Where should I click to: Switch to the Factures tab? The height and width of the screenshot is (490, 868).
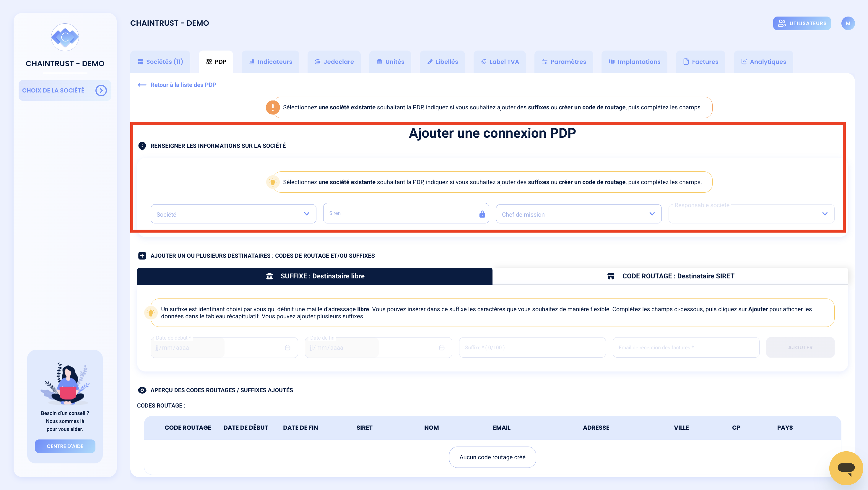pyautogui.click(x=700, y=62)
